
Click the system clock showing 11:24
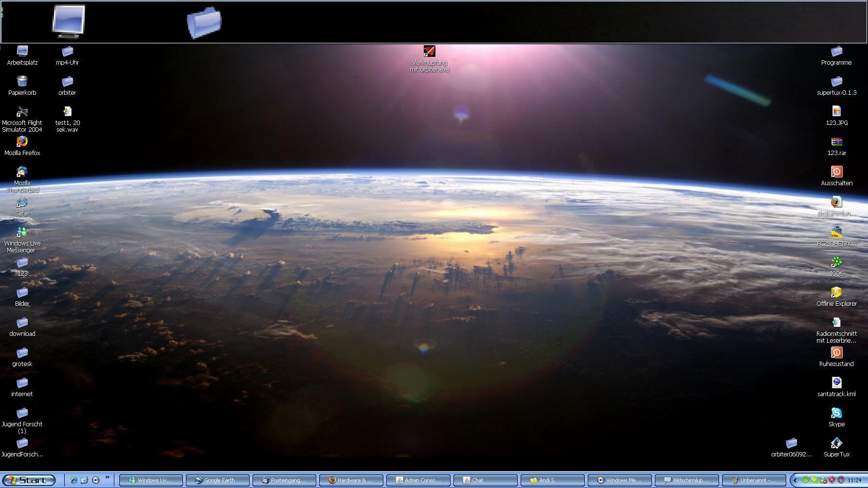pyautogui.click(x=854, y=480)
